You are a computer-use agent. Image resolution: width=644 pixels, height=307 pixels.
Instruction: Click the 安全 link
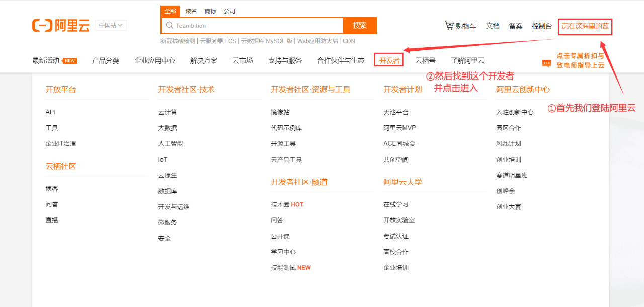[x=165, y=238]
